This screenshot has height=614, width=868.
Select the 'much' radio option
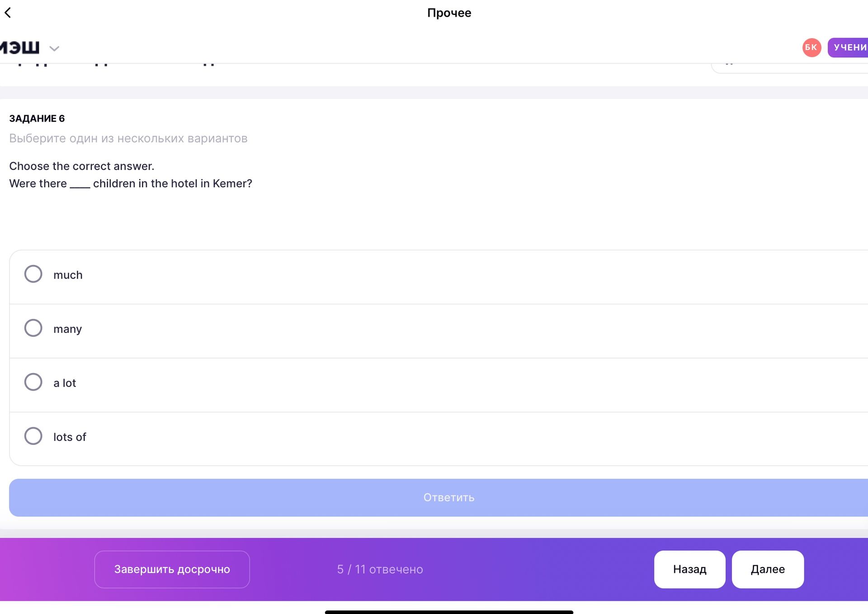33,274
